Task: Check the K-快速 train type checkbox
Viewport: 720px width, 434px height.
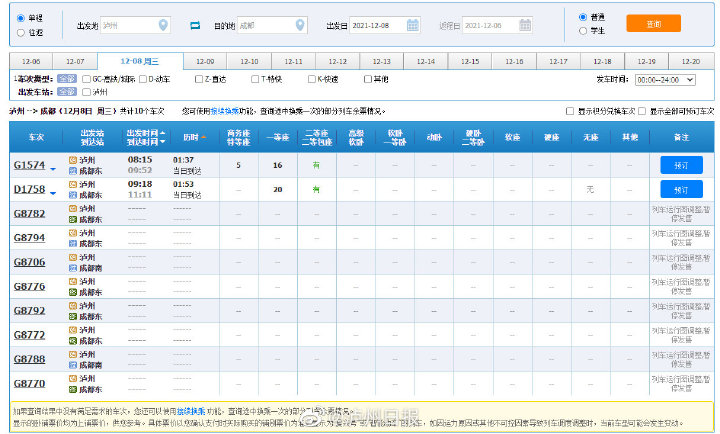Action: tap(311, 78)
